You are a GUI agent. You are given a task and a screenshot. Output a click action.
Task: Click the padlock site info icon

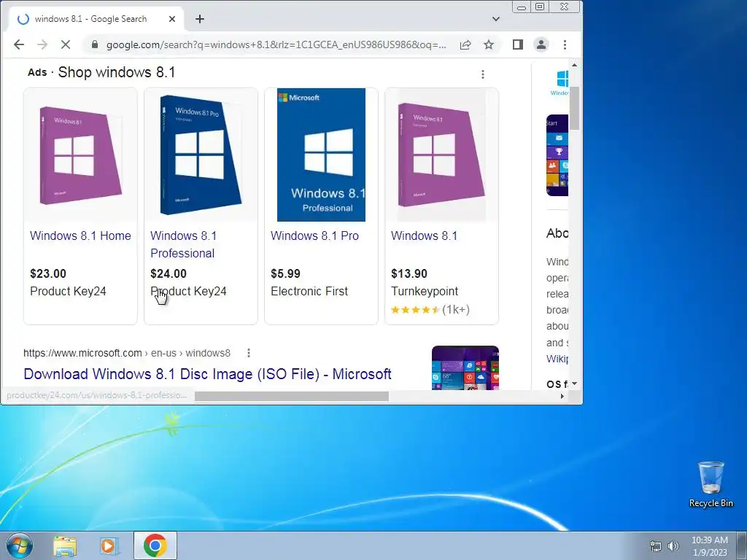click(95, 44)
